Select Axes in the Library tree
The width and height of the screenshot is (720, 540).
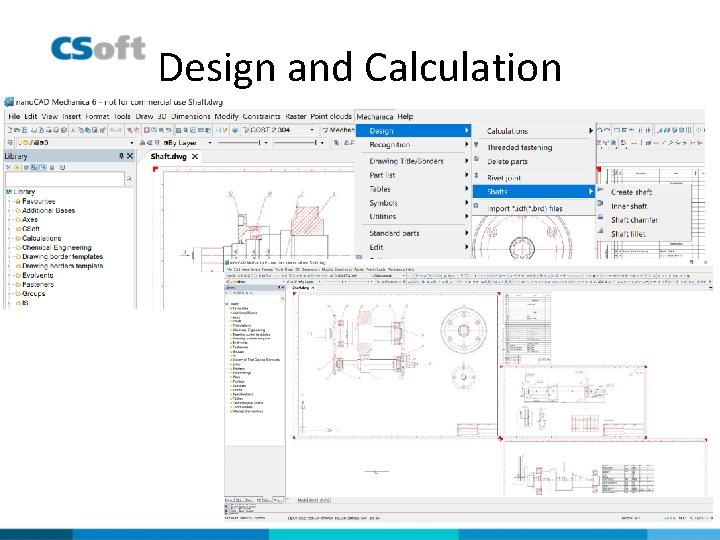pyautogui.click(x=30, y=219)
